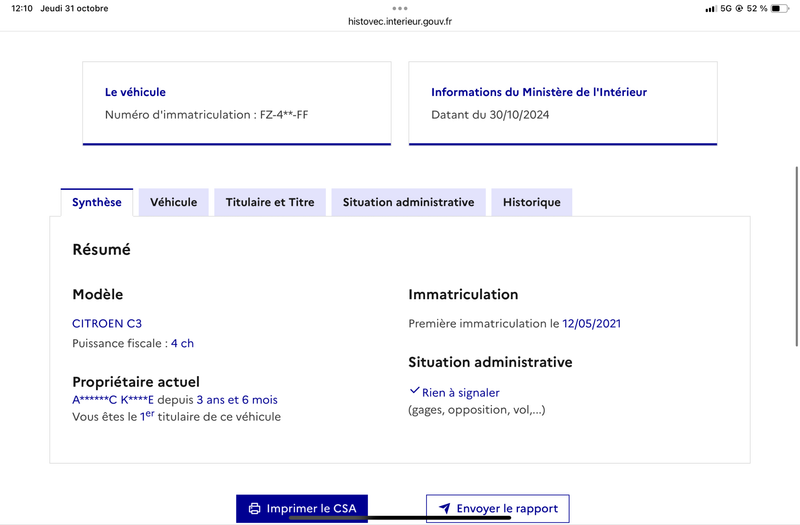The height and width of the screenshot is (525, 800).
Task: Select the Situation administrative tab
Action: (408, 203)
